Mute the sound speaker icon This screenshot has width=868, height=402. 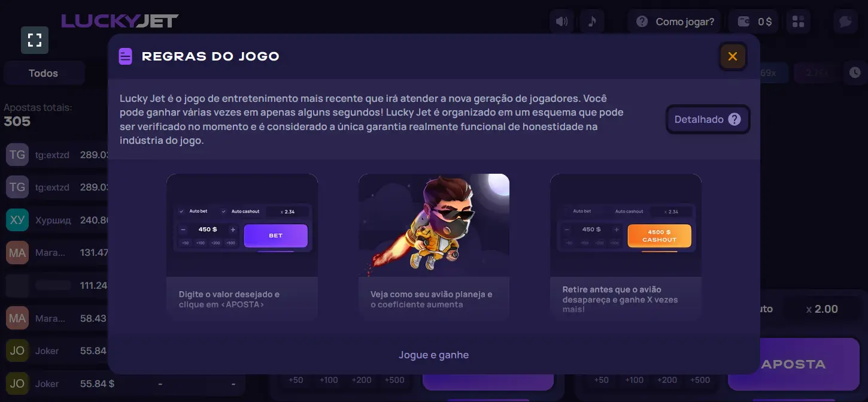561,22
